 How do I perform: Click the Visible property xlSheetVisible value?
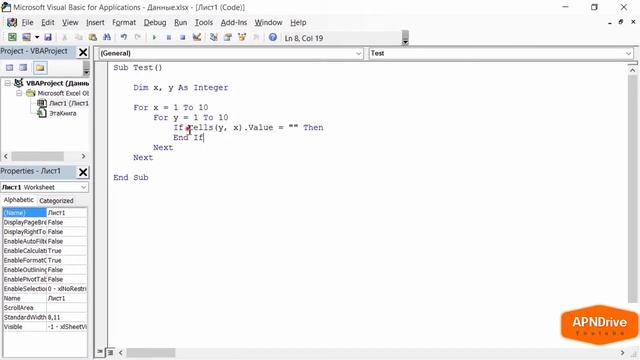(67, 327)
